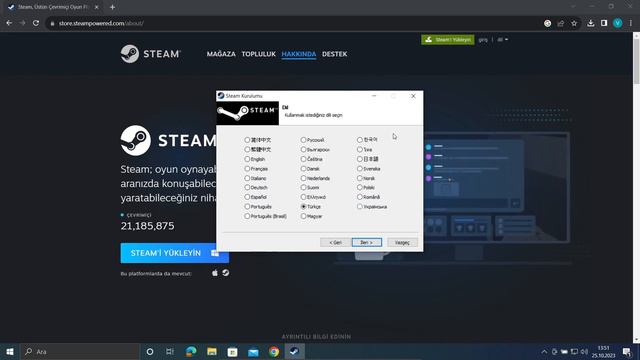Open the Chrome profile avatar

[x=618, y=23]
